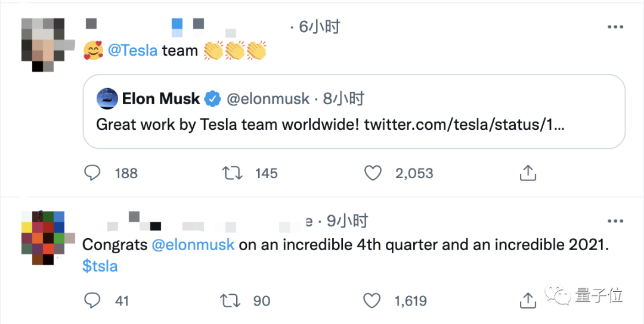The width and height of the screenshot is (644, 324).
Task: Open more options on the first tweet
Action: (x=615, y=27)
